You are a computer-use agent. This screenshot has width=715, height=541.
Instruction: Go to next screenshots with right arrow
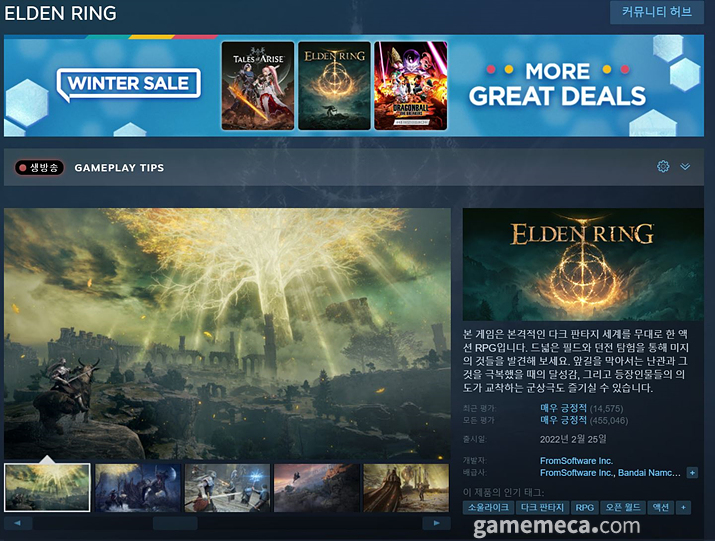(436, 523)
